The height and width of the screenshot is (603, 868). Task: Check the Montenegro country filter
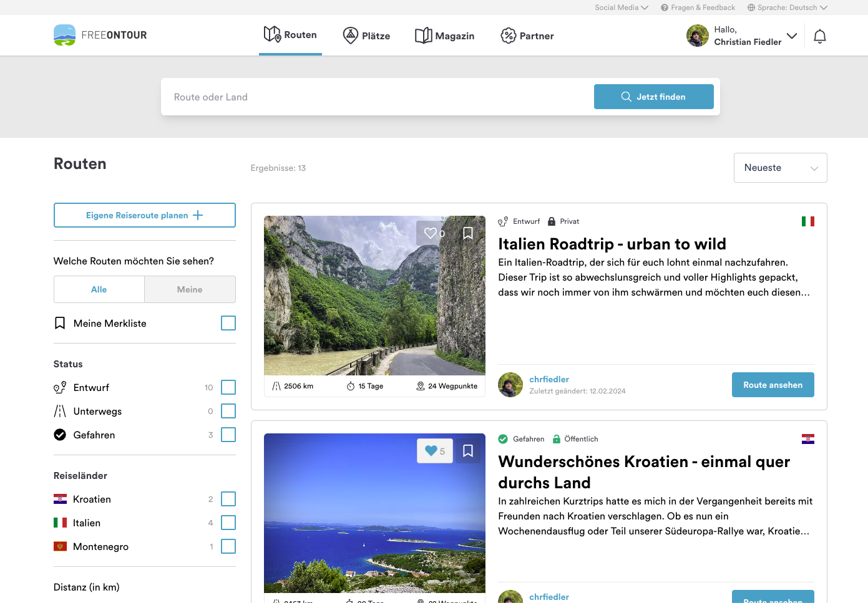(228, 546)
